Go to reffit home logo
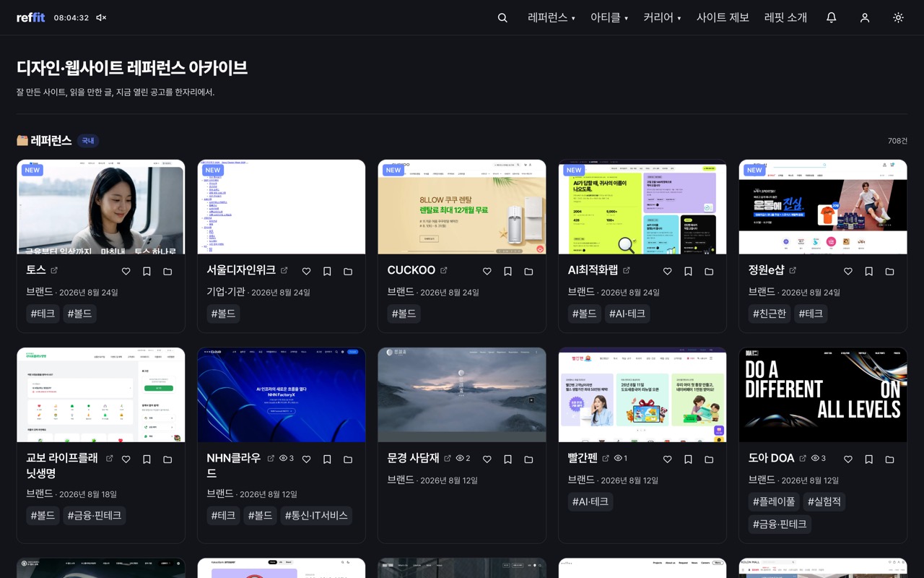The width and height of the screenshot is (924, 578). pos(31,17)
